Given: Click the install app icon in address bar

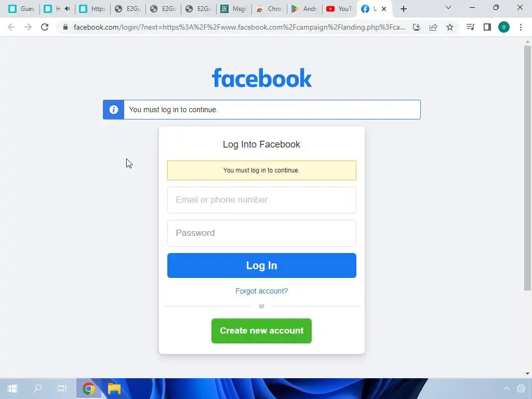Looking at the screenshot, I should coord(417,27).
